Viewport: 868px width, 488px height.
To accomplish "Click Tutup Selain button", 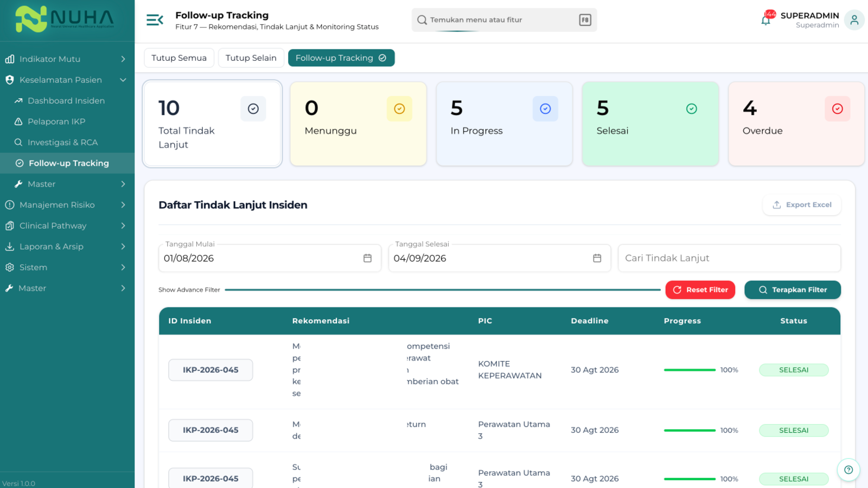I will click(x=251, y=58).
